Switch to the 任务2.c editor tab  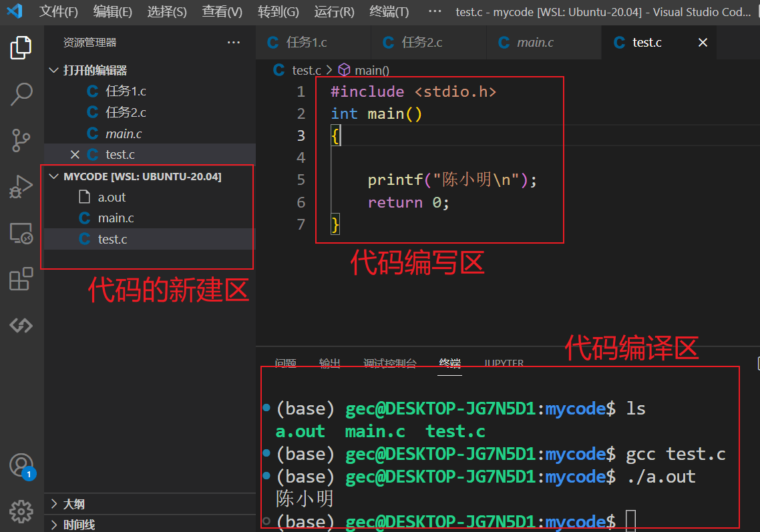pos(429,43)
